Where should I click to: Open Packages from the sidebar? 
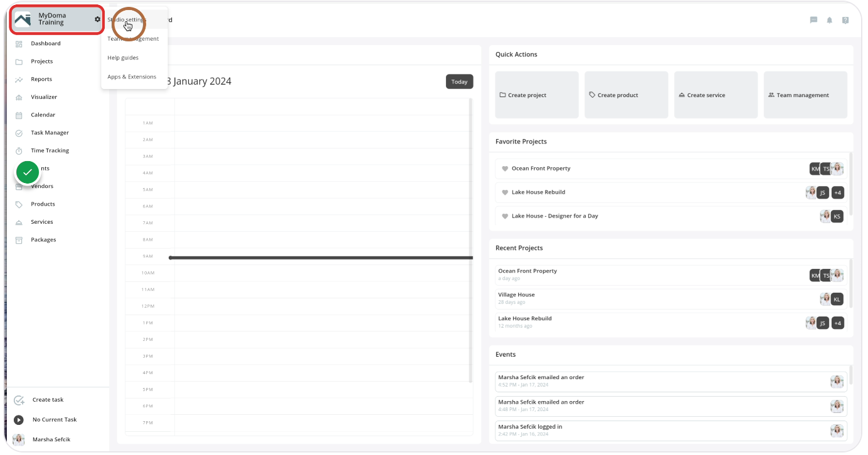(43, 240)
